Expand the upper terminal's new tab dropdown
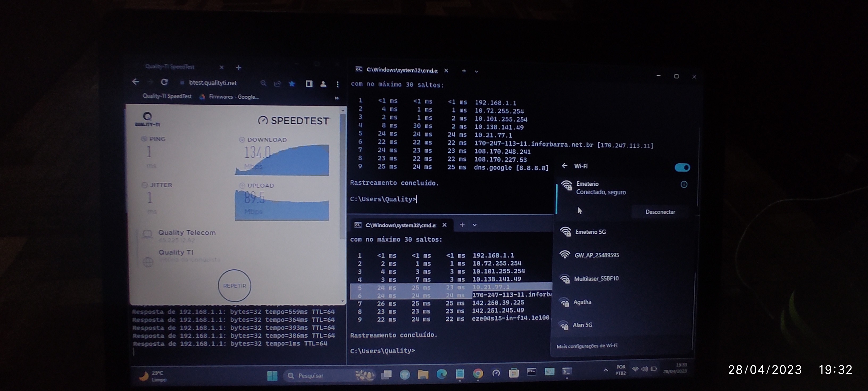Image resolution: width=868 pixels, height=391 pixels. coord(477,72)
